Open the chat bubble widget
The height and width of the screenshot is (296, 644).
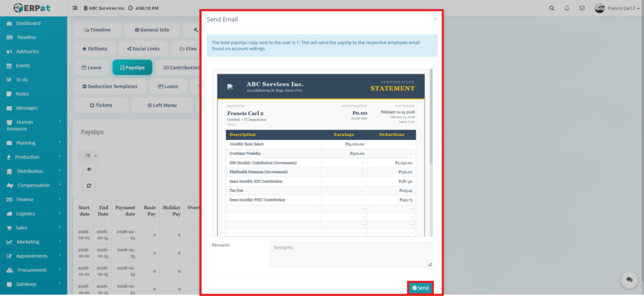[x=628, y=280]
